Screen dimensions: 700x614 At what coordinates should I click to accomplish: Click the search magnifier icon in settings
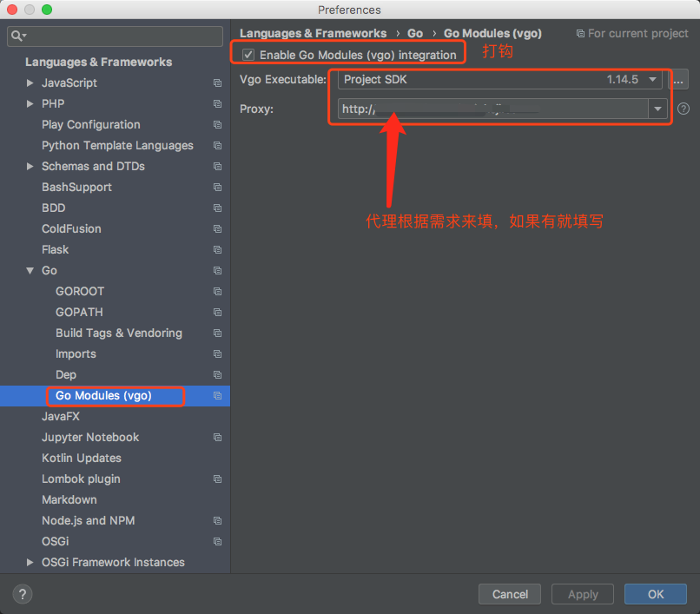(18, 36)
